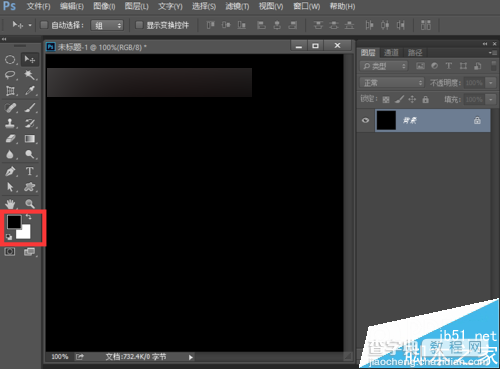Image resolution: width=500 pixels, height=369 pixels.
Task: Select the Magic Wand tool
Action: (30, 75)
